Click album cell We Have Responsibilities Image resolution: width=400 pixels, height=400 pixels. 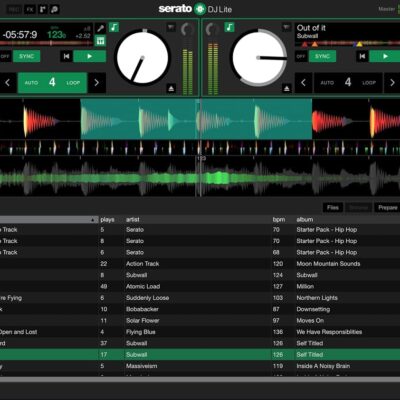pos(329,332)
